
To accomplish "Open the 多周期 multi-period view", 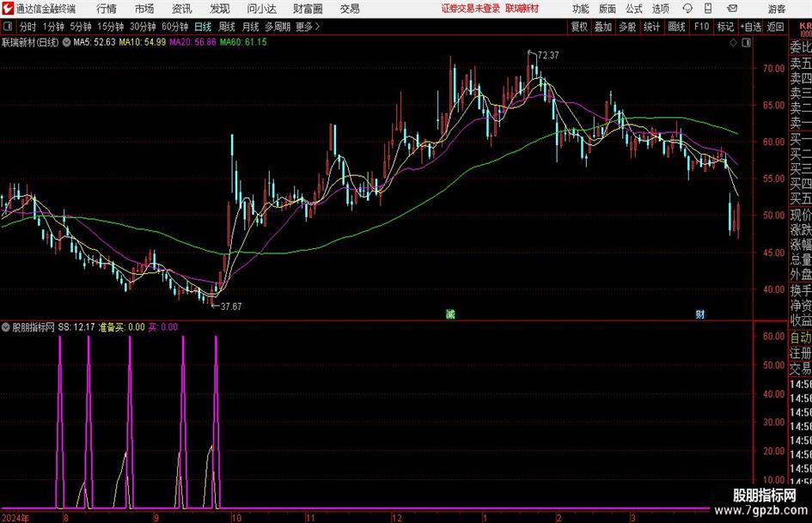I will coord(278,27).
